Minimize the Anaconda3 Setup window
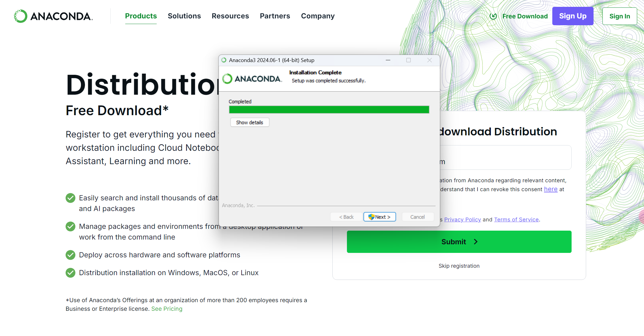Viewport: 644px width, 336px height. 388,60
